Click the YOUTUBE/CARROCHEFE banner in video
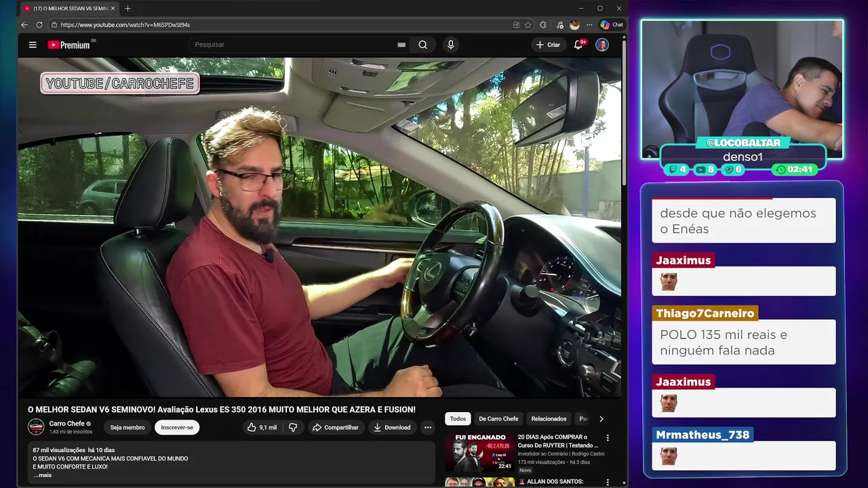The height and width of the screenshot is (488, 868). point(120,83)
